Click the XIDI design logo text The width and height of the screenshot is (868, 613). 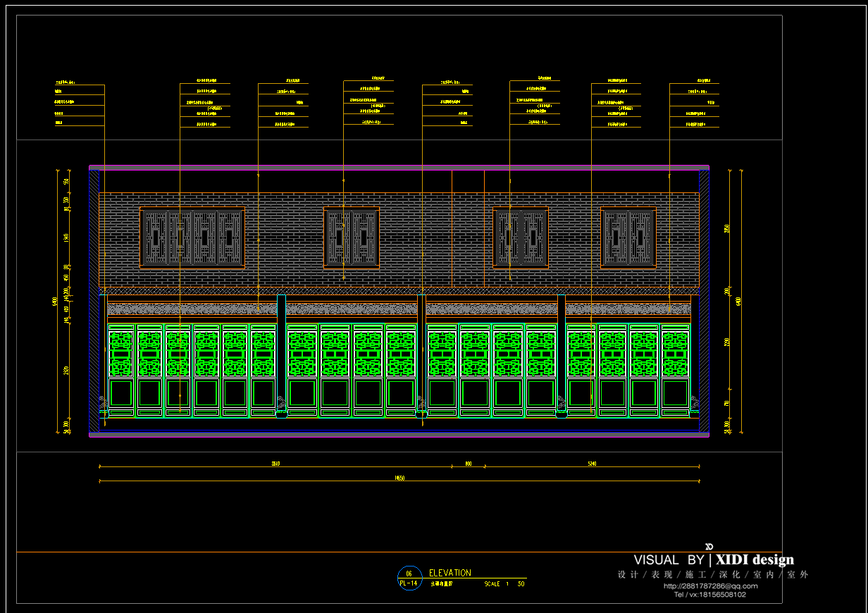pos(755,560)
